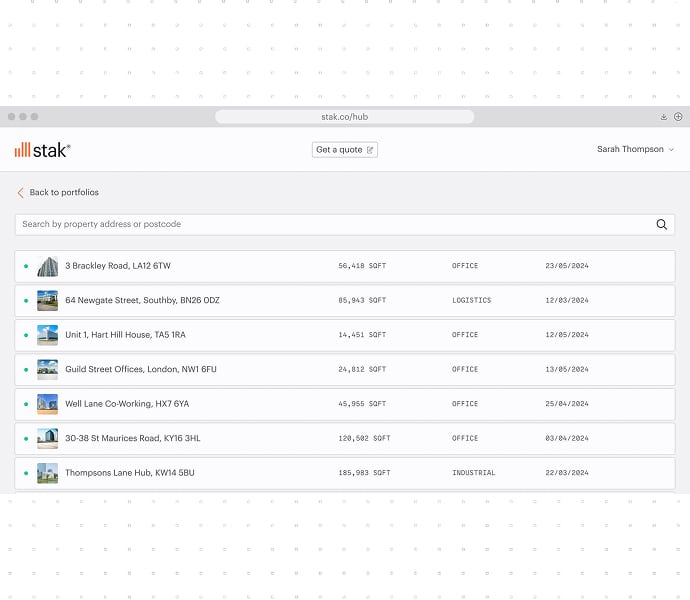The width and height of the screenshot is (690, 600).
Task: Open thumbnail for 3 Brackley Road
Action: (x=48, y=266)
